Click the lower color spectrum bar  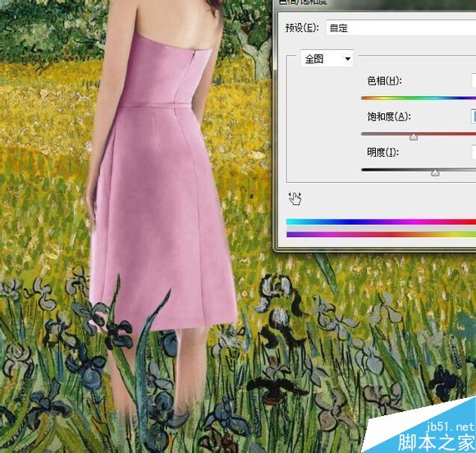[381, 234]
